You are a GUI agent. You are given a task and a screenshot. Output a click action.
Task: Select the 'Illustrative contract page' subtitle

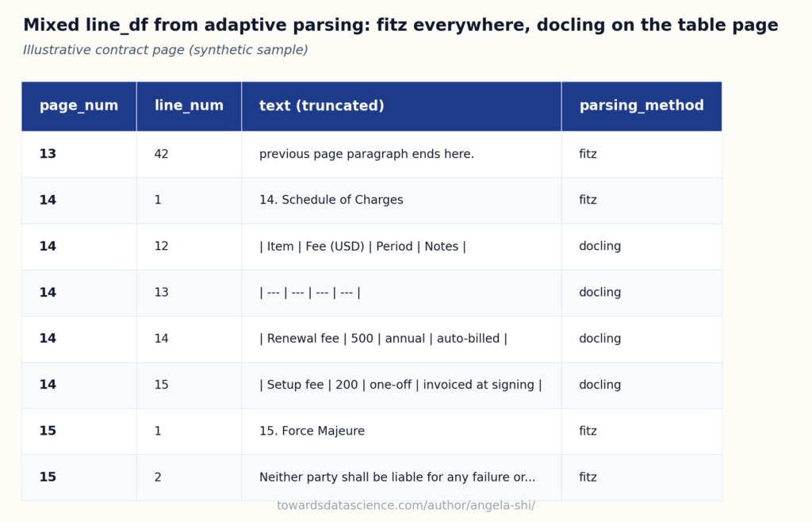(165, 50)
